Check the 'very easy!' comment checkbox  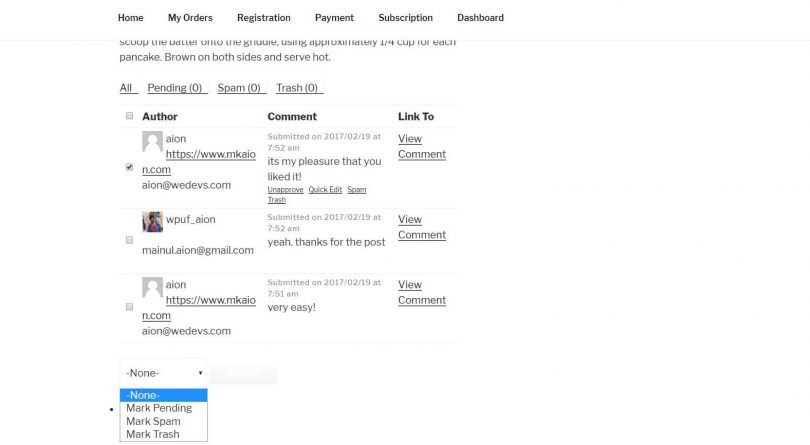(x=129, y=306)
